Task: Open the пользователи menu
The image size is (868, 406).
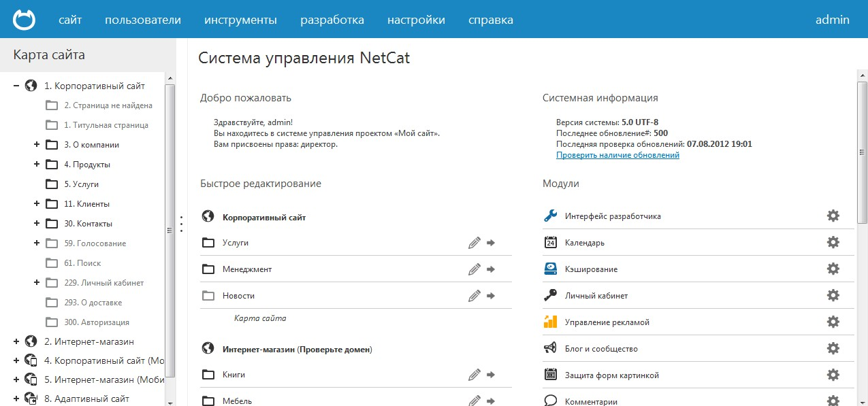Action: [143, 19]
